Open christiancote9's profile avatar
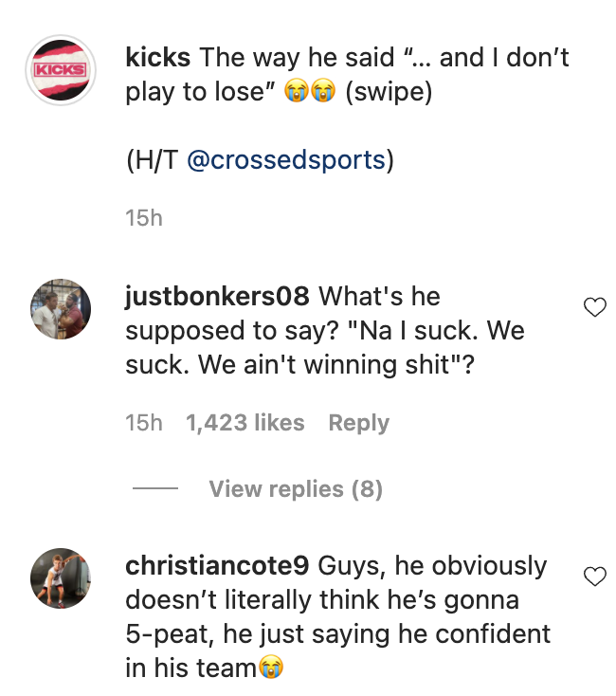Screen dimensions: 616x696 (61, 578)
